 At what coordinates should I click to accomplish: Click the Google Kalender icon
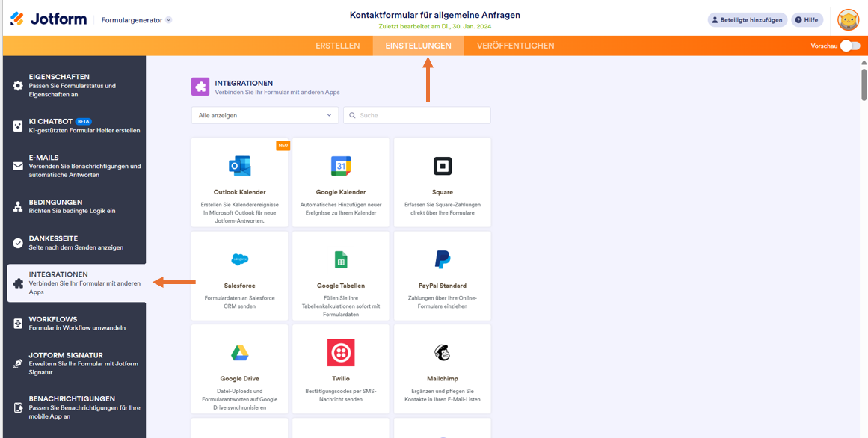click(x=341, y=166)
